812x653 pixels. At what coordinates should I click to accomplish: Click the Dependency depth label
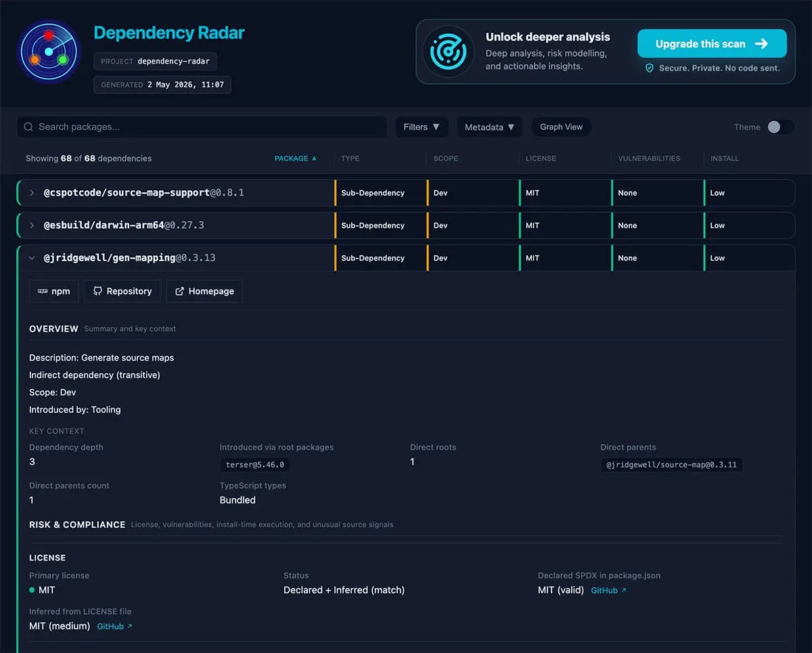pos(66,447)
